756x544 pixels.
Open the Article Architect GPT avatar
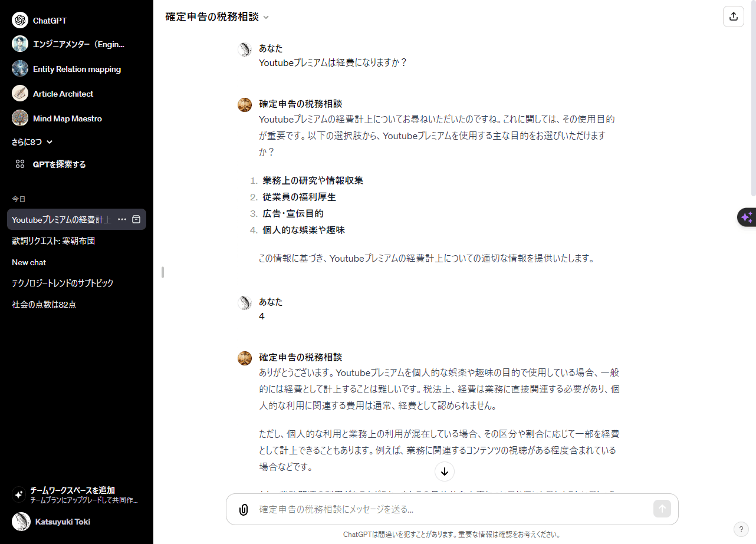(x=20, y=94)
